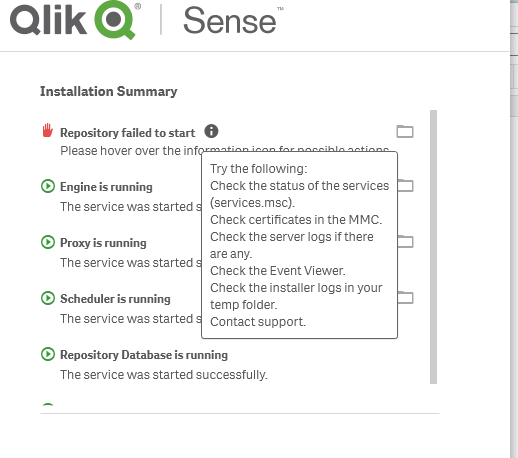The height and width of the screenshot is (458, 518).
Task: Select the Engine is running entry
Action: coord(106,187)
